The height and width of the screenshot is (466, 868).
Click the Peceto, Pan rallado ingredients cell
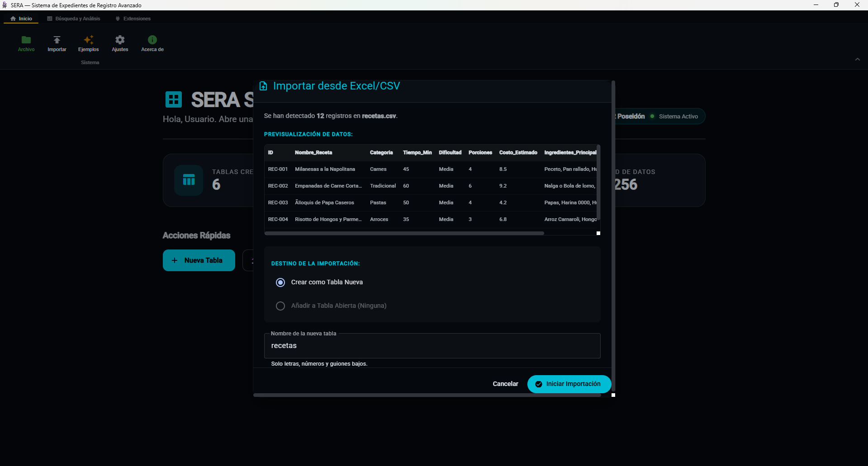tap(570, 169)
